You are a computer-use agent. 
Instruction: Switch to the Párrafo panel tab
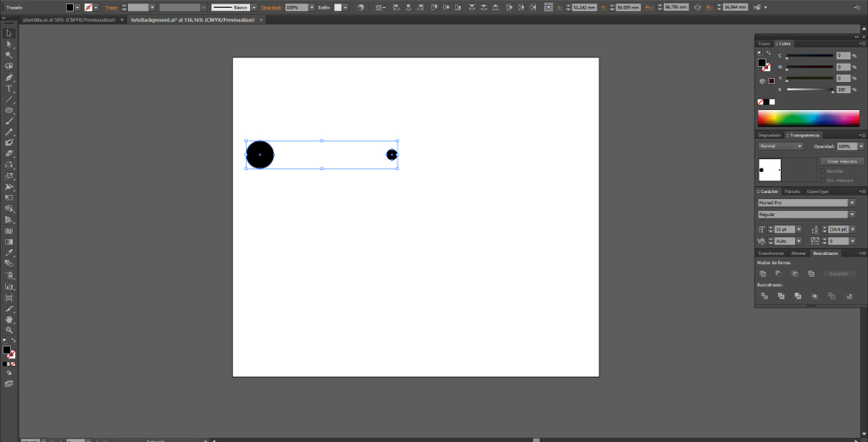pos(793,191)
